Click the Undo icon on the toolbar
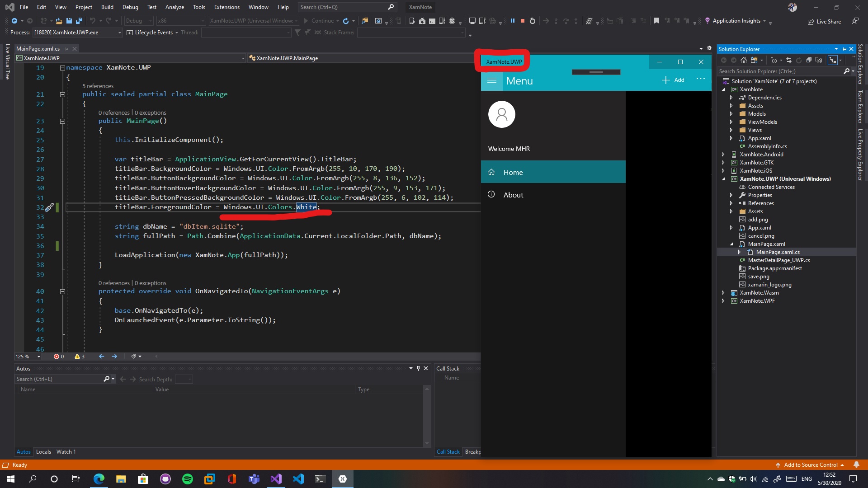 [x=94, y=21]
